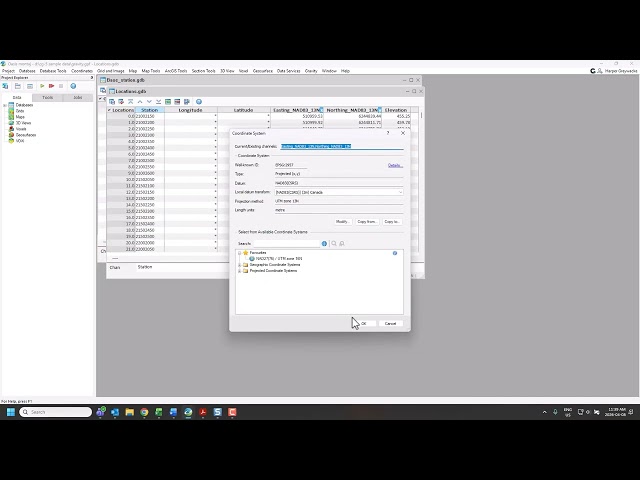Select the Geographic Coordinate Systems tree item

pyautogui.click(x=275, y=265)
